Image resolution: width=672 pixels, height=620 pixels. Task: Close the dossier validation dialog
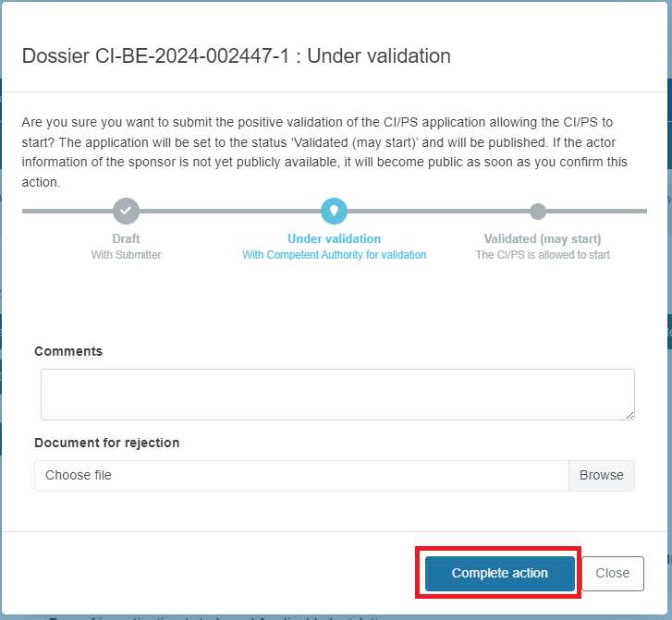[613, 573]
